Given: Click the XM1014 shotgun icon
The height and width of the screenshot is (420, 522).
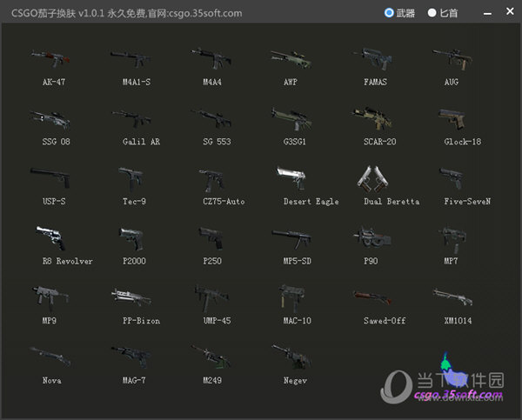Looking at the screenshot, I should 452,297.
